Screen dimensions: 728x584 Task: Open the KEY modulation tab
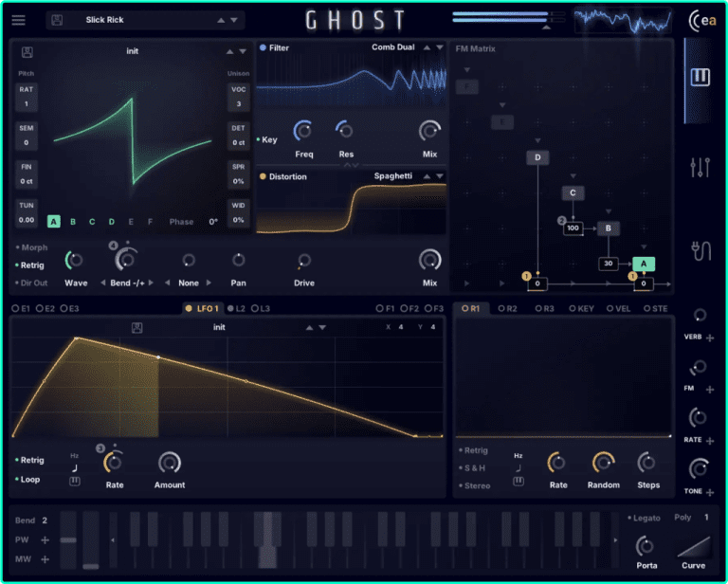pyautogui.click(x=582, y=309)
